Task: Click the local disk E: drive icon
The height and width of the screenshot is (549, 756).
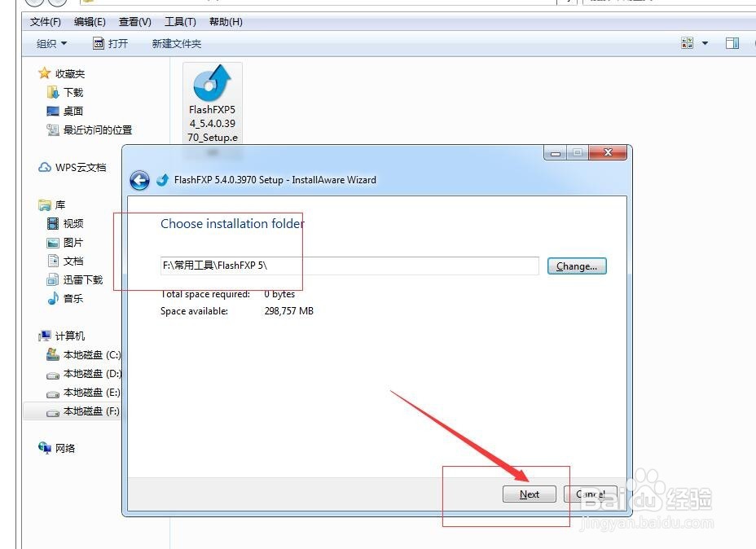Action: point(53,393)
